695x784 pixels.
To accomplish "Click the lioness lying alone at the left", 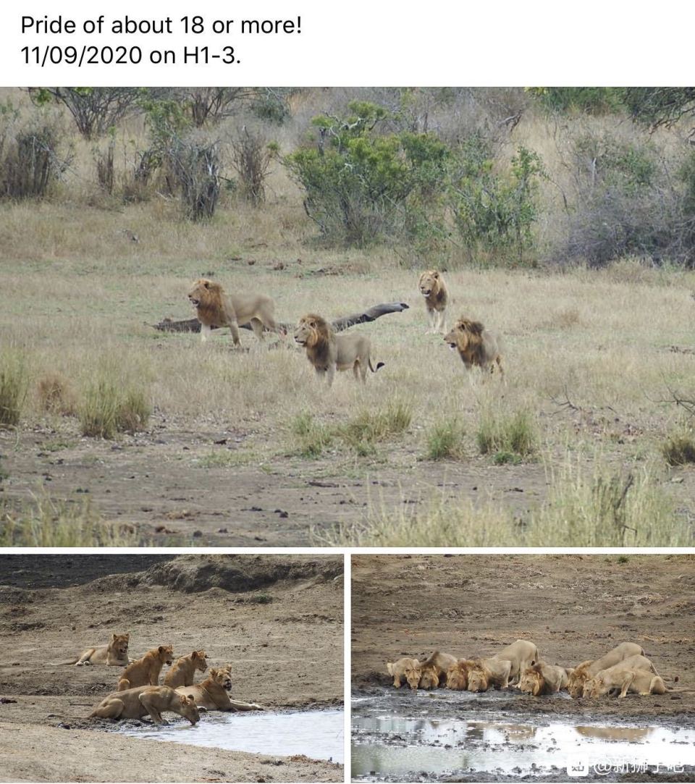I will point(104,651).
